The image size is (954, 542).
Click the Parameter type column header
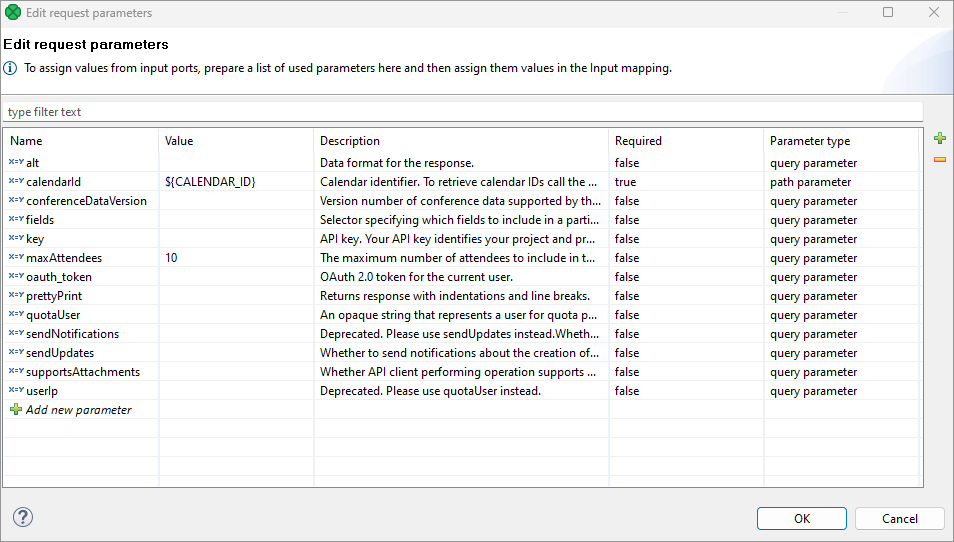click(x=840, y=141)
